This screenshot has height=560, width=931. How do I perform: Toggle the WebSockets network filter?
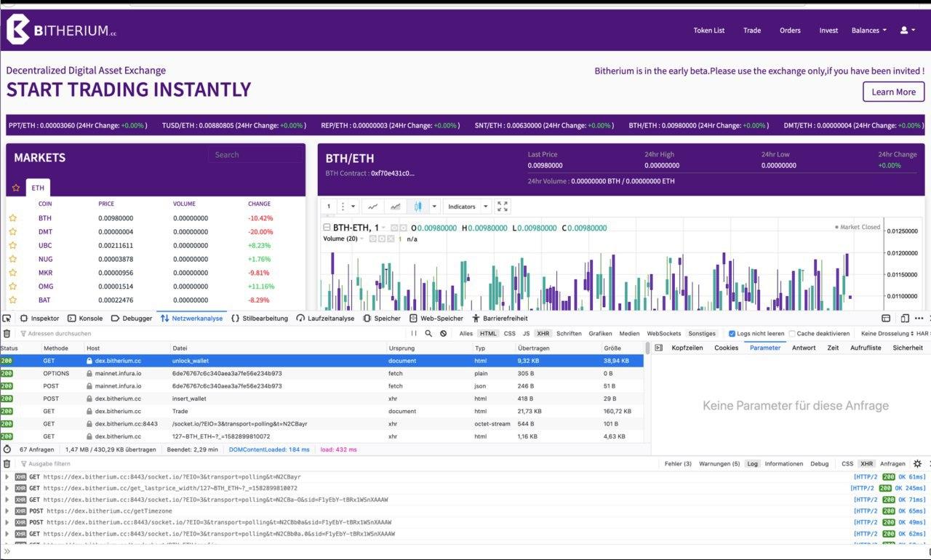[x=663, y=333]
